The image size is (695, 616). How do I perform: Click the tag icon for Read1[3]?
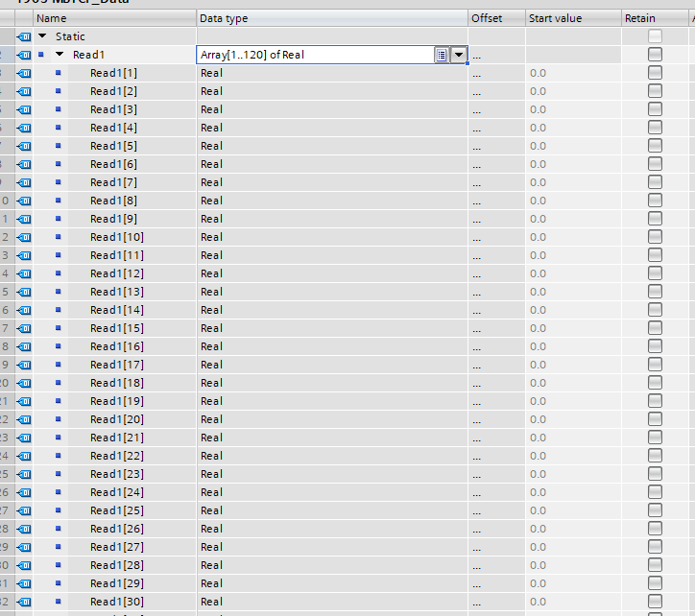[x=24, y=109]
